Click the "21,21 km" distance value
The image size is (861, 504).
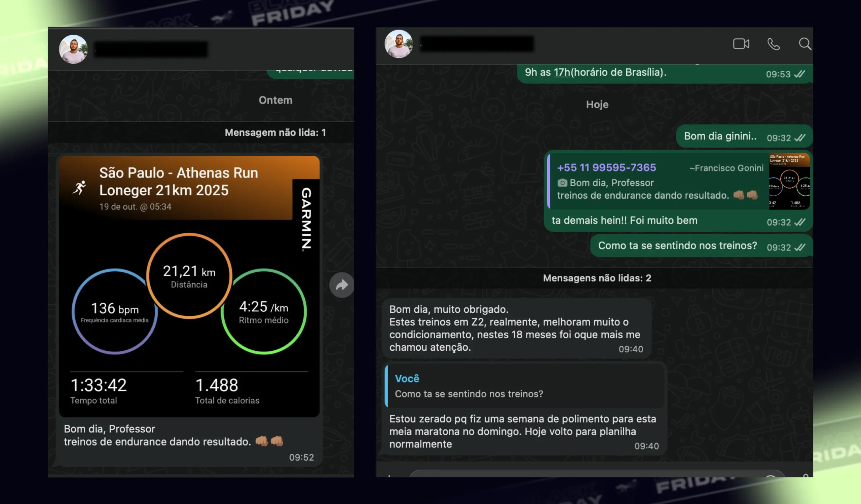click(x=189, y=271)
